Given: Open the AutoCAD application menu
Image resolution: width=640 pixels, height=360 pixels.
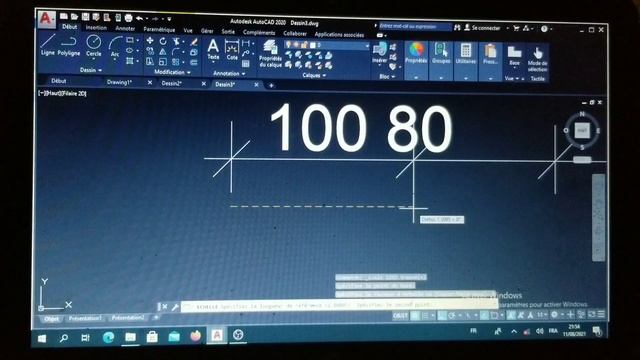Looking at the screenshot, I should (x=46, y=19).
